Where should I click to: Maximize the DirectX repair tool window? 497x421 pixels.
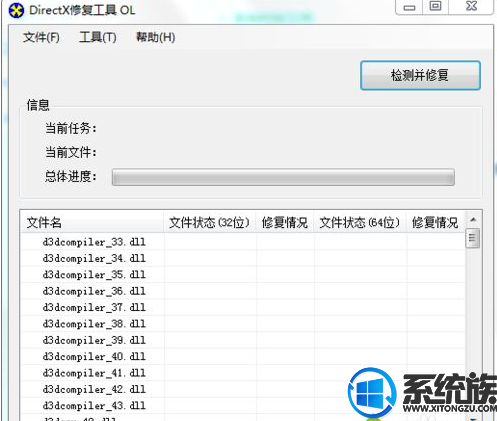[435, 7]
